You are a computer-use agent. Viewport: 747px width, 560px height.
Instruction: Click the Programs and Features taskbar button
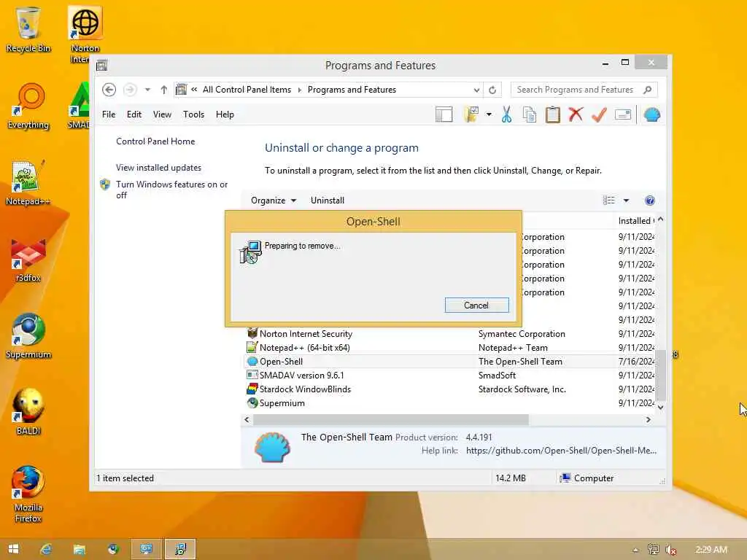[x=146, y=549]
